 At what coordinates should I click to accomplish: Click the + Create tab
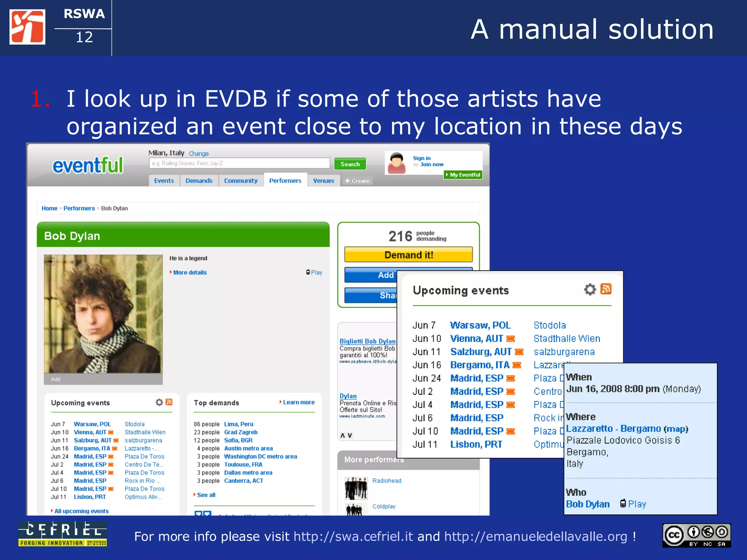click(357, 181)
